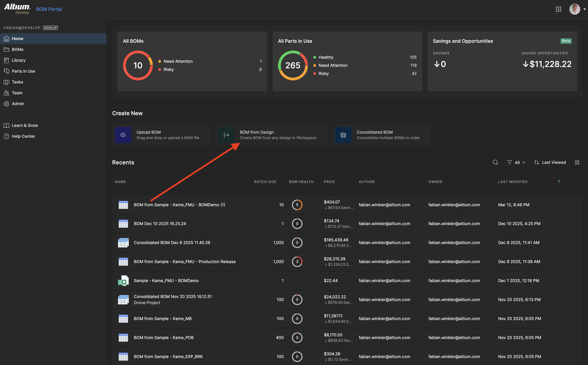Sort by the BATCH SIZE column header

coord(265,182)
